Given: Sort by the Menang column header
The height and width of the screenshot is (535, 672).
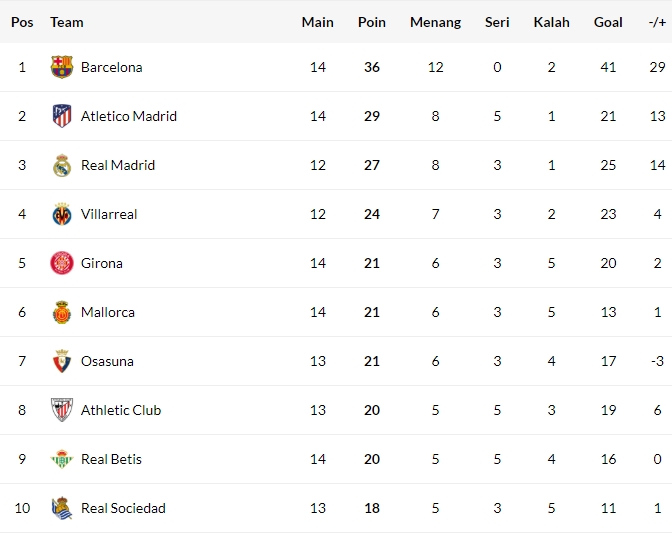Looking at the screenshot, I should (x=435, y=22).
